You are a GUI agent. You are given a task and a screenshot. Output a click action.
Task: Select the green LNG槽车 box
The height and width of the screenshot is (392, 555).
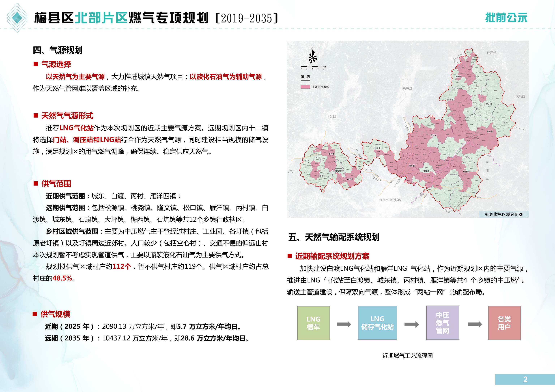click(313, 323)
